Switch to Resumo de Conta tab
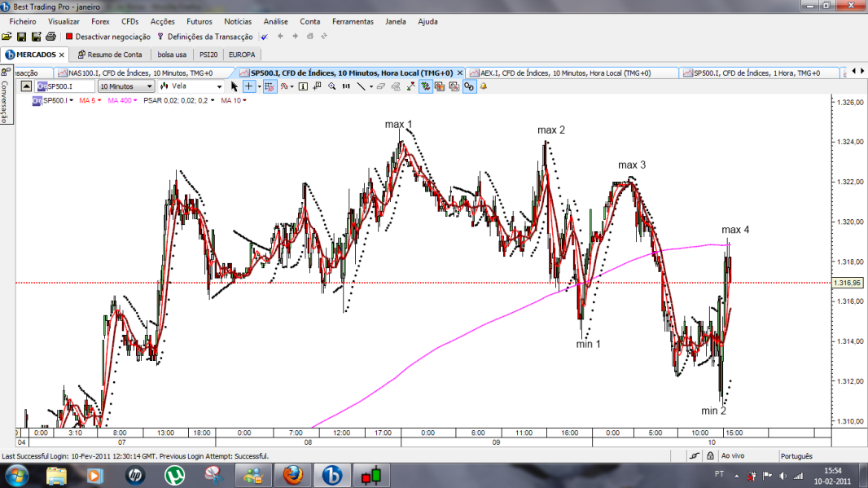 tap(110, 55)
